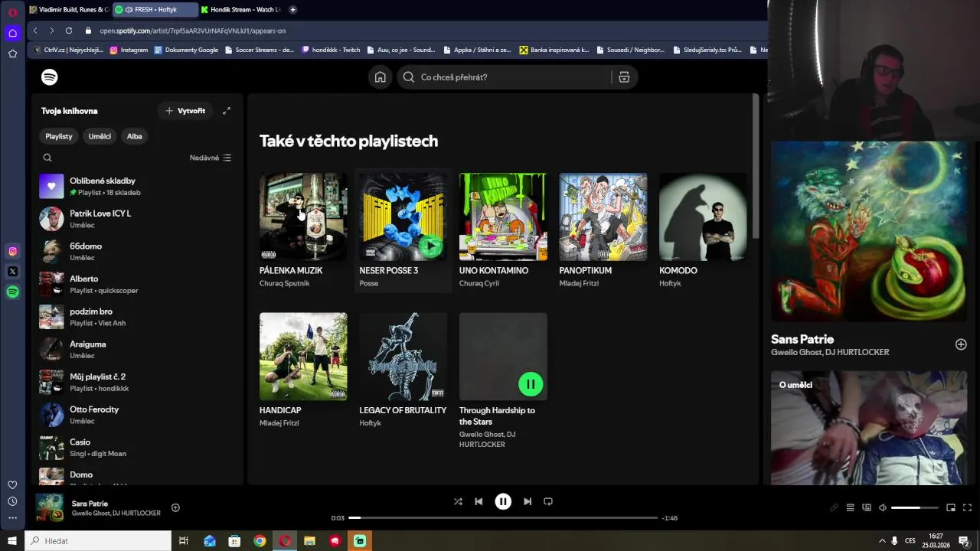Open a new browser tab
Viewport: 980px width, 551px height.
tap(293, 9)
